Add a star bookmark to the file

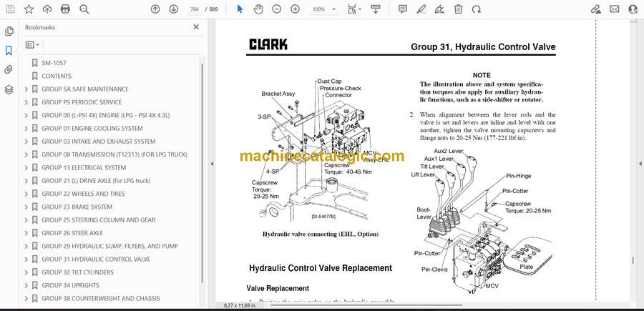[x=29, y=9]
